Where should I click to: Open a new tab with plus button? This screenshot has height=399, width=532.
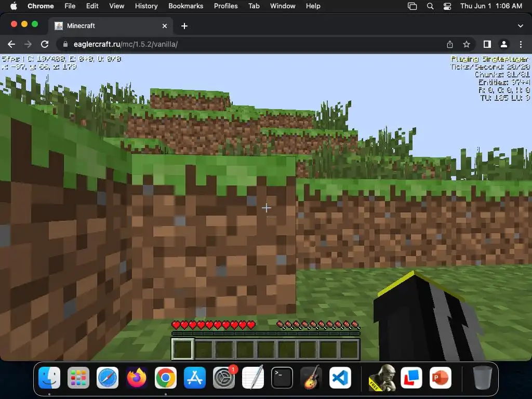click(x=184, y=26)
